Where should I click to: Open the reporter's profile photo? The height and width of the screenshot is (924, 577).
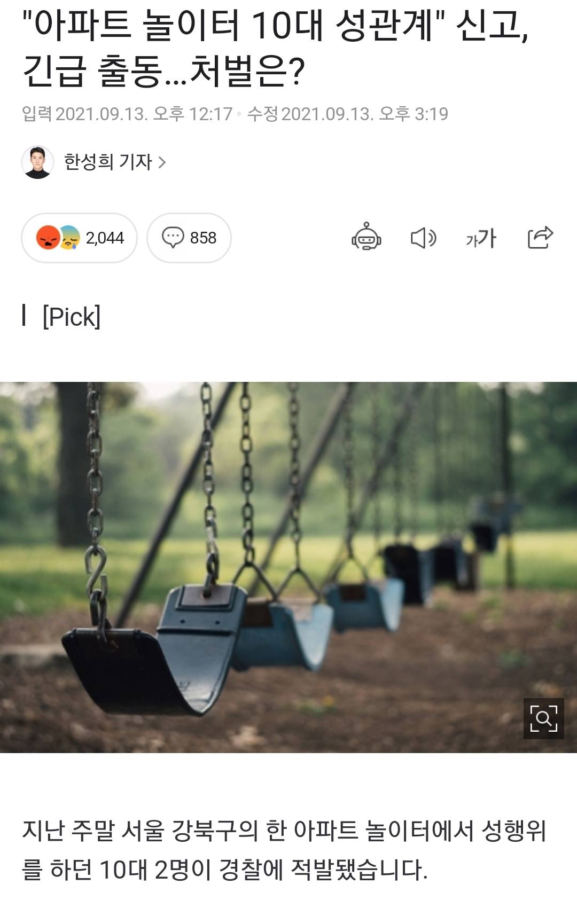pos(37,162)
